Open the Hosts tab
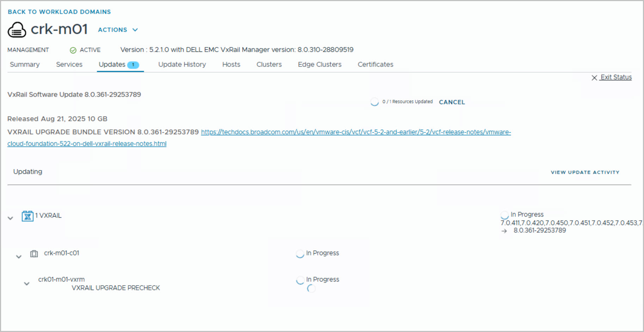644x332 pixels. click(x=231, y=64)
